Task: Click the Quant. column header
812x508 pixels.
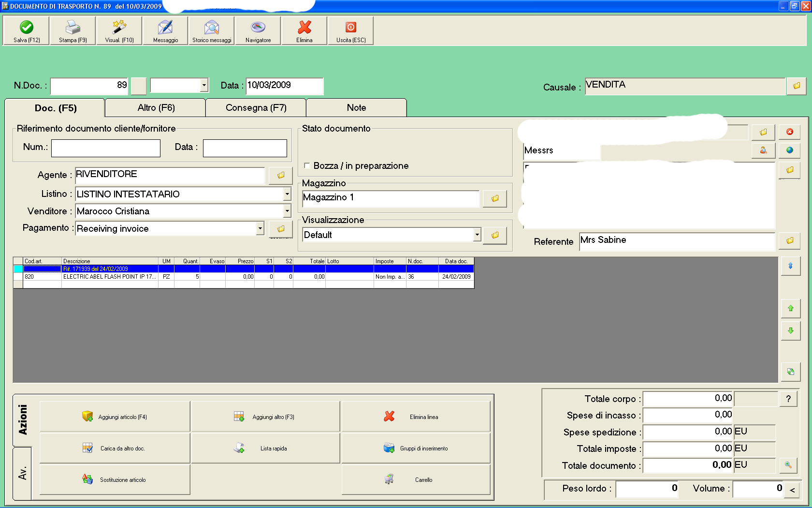Action: click(187, 261)
